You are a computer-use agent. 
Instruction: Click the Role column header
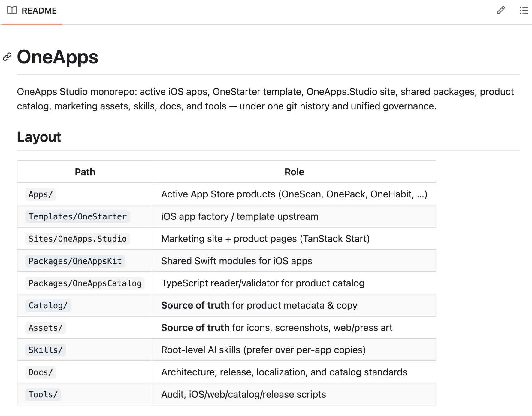[x=294, y=172]
